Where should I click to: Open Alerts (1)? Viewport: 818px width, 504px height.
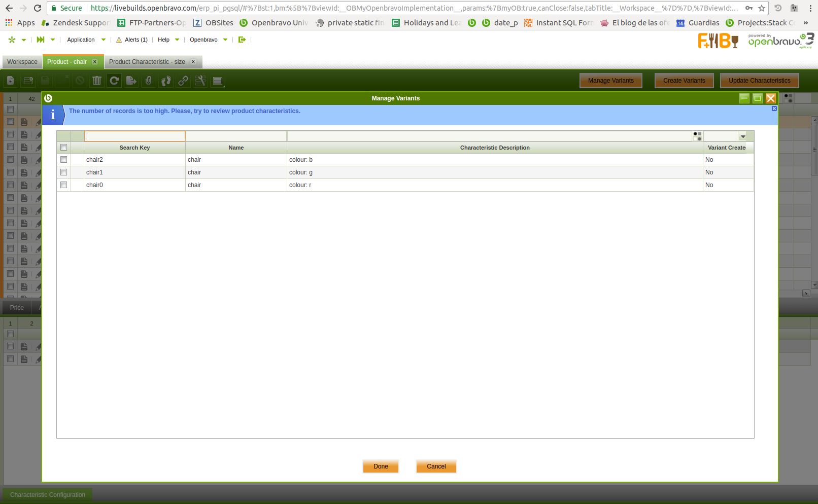coord(136,40)
